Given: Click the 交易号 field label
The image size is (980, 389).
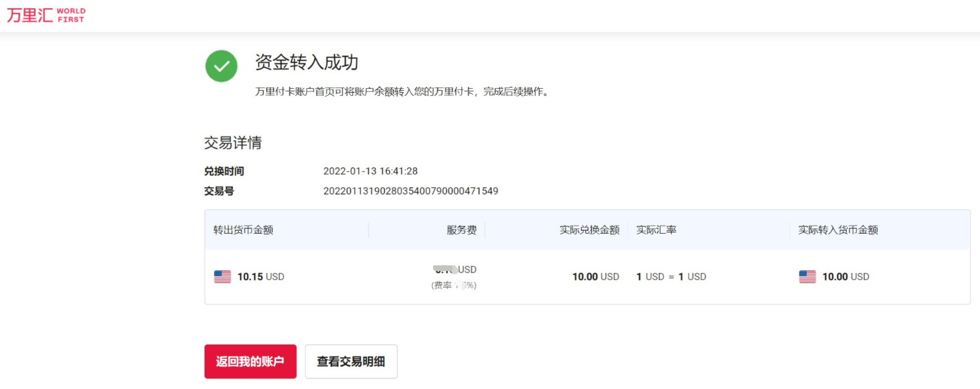Looking at the screenshot, I should pos(219,191).
